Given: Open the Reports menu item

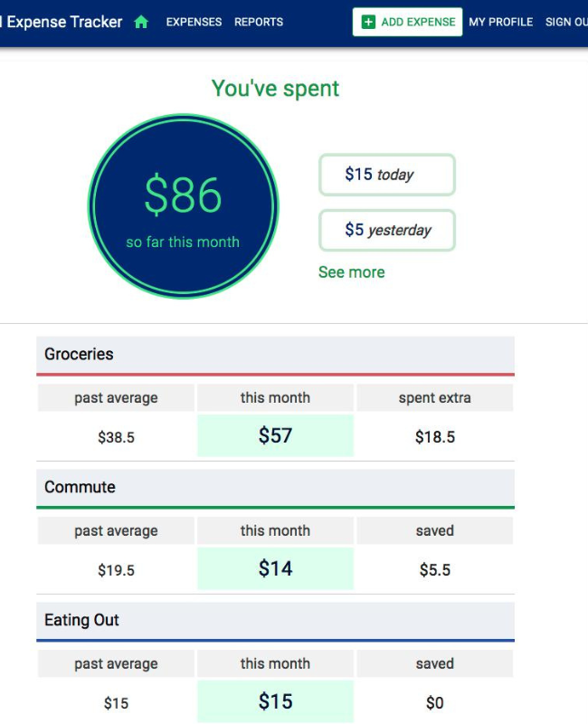Looking at the screenshot, I should click(x=259, y=22).
